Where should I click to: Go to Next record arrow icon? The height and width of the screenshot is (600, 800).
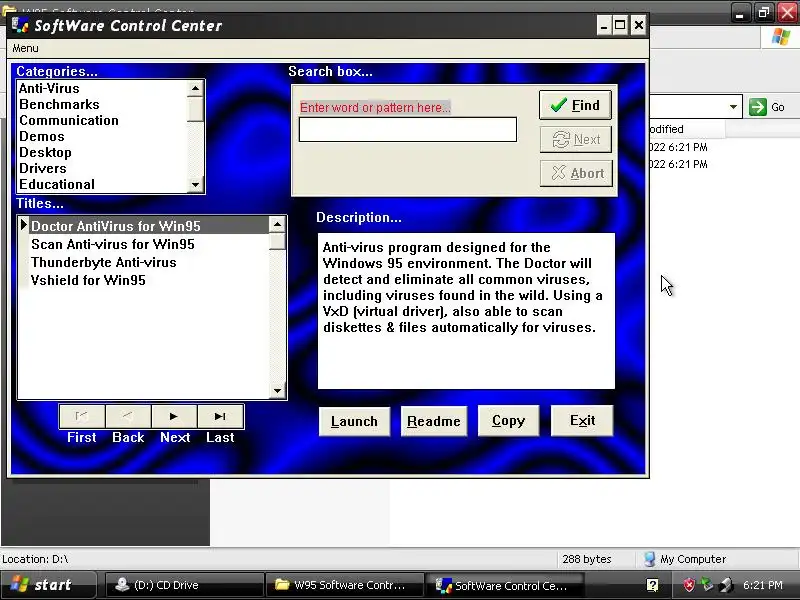pos(174,416)
